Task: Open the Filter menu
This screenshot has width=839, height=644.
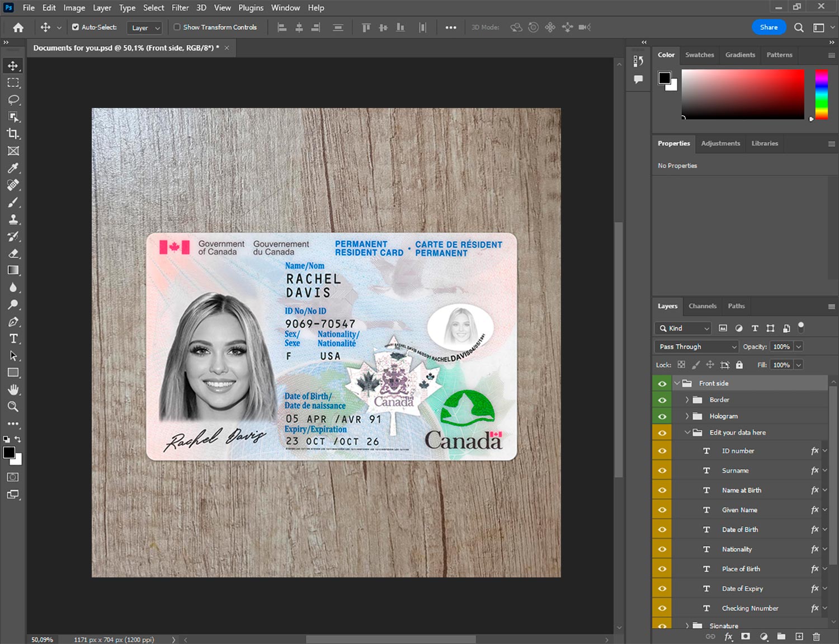Action: point(180,8)
